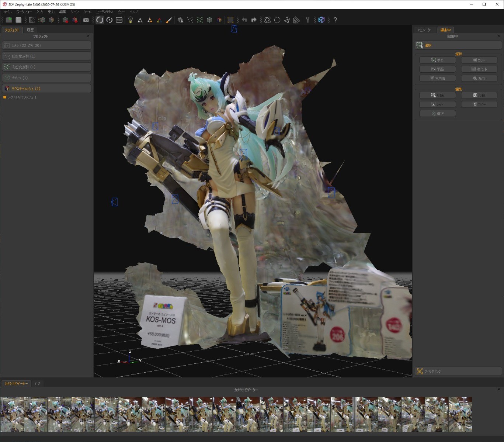Screen dimensions: 504x442
Task: Select テクスチャ付メッシュ 1 item
Action: tap(22, 97)
